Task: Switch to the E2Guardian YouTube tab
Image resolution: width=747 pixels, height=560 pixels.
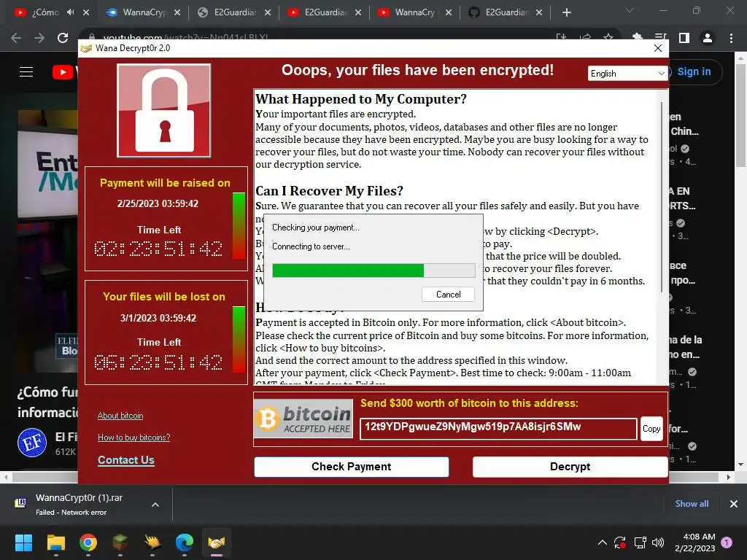Action: click(x=325, y=12)
